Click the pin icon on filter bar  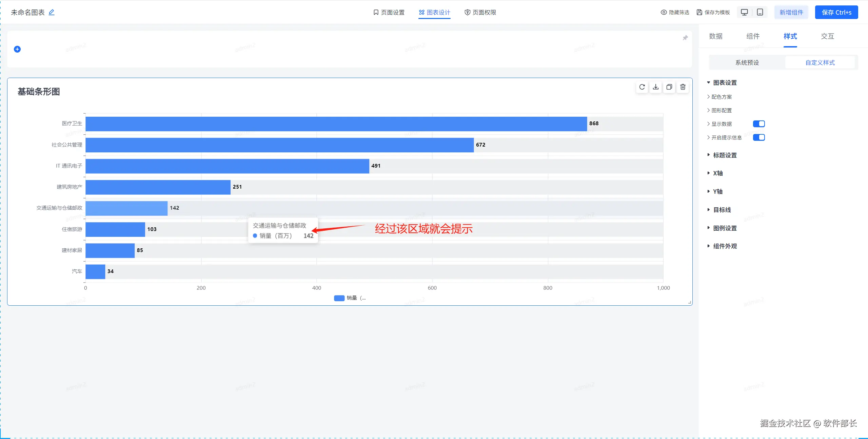(685, 38)
